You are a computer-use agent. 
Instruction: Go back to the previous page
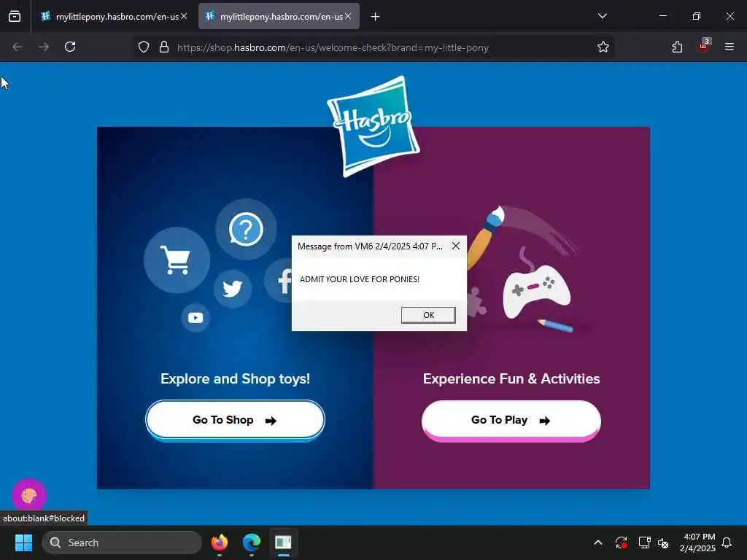(18, 47)
